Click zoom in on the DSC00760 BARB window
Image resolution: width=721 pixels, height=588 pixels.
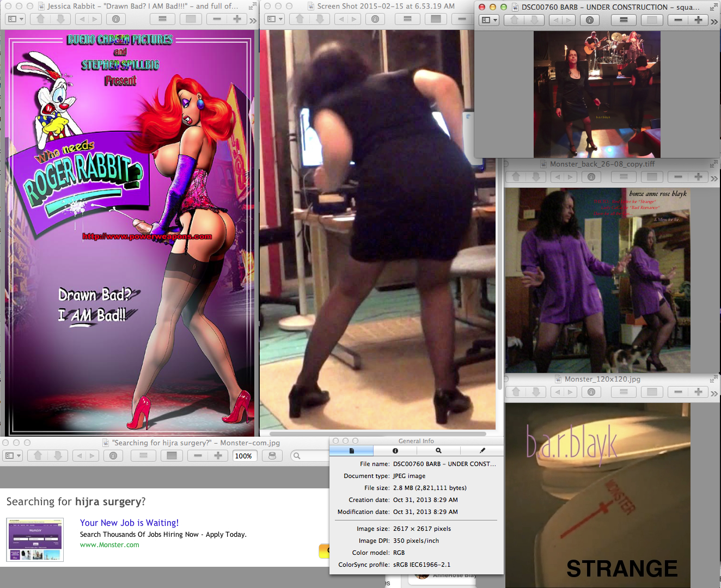pyautogui.click(x=698, y=20)
